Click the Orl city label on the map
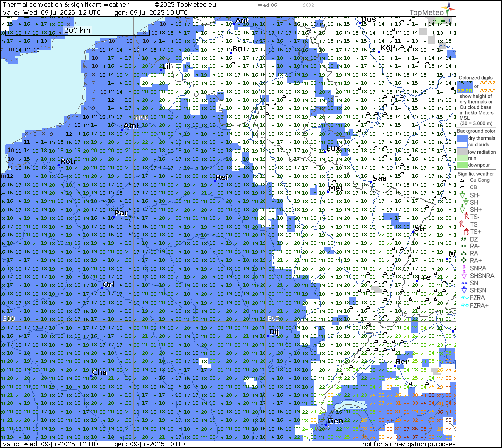Image resolution: width=502 pixels, height=448 pixels. coord(109,284)
